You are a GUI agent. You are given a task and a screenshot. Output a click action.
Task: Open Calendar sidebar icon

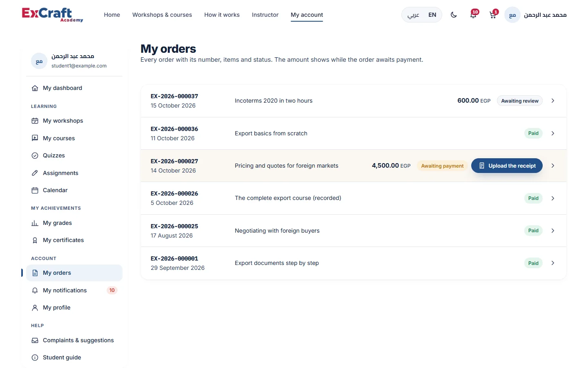coord(35,190)
